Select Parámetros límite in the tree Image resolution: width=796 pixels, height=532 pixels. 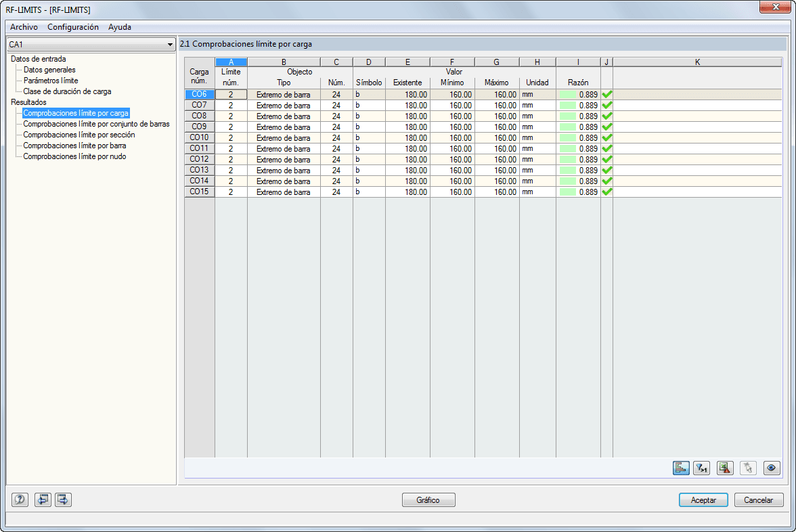pos(51,80)
